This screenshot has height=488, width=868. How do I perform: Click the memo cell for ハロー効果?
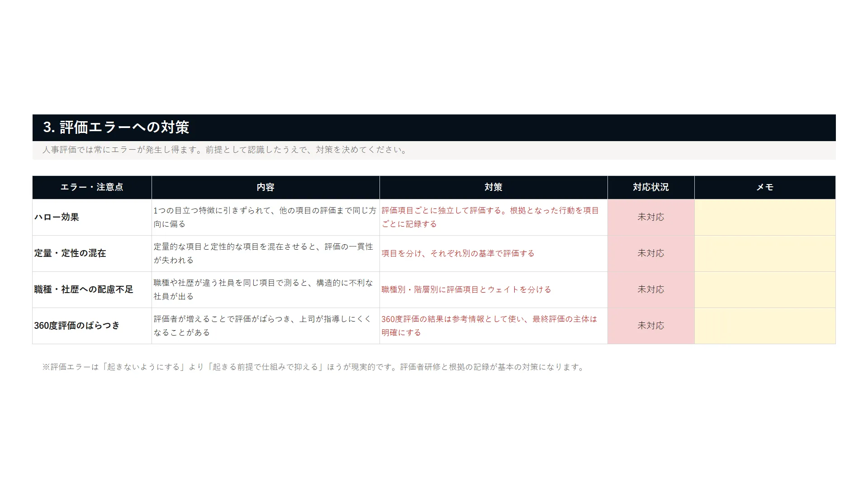[x=765, y=217]
